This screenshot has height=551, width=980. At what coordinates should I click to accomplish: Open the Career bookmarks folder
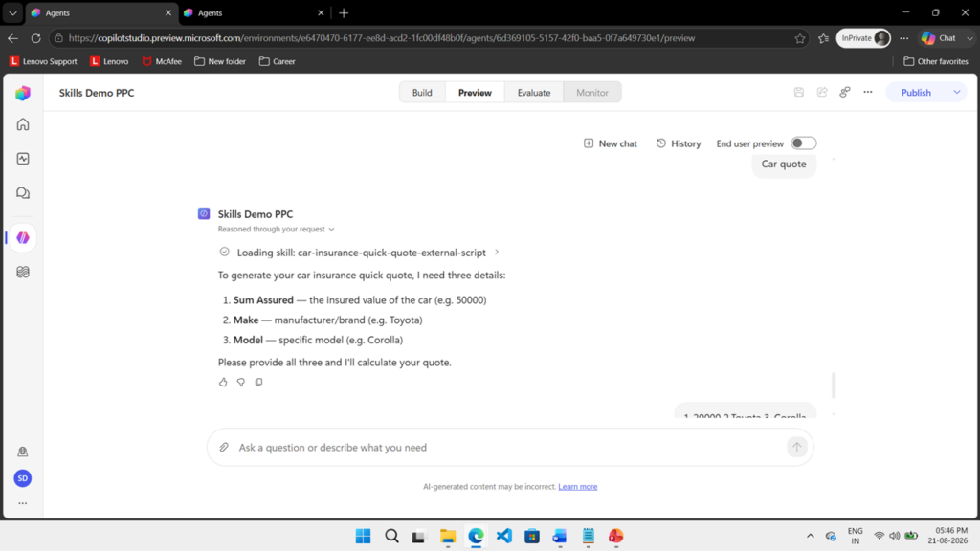click(277, 61)
